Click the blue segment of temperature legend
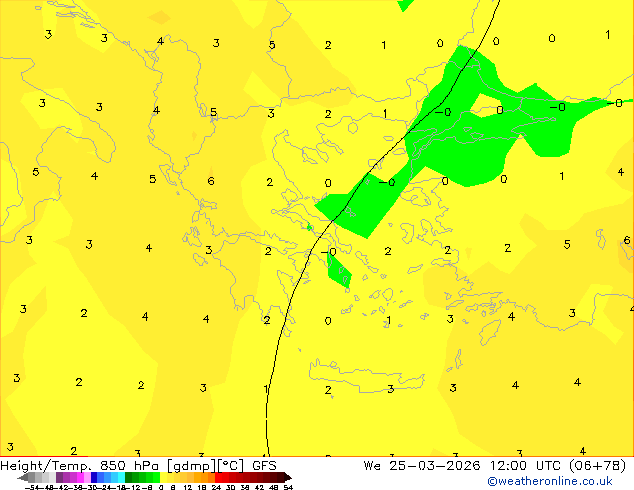Screen dimensions: 634x490 pyautogui.click(x=103, y=477)
